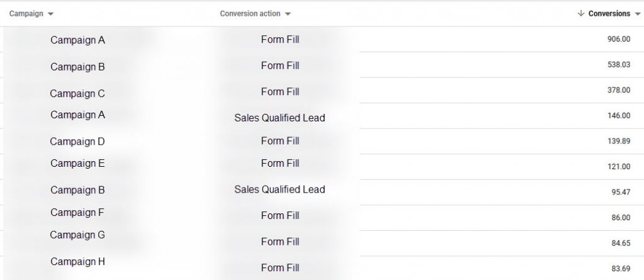Click the 146.00 conversions value
The height and width of the screenshot is (280, 644).
[619, 116]
